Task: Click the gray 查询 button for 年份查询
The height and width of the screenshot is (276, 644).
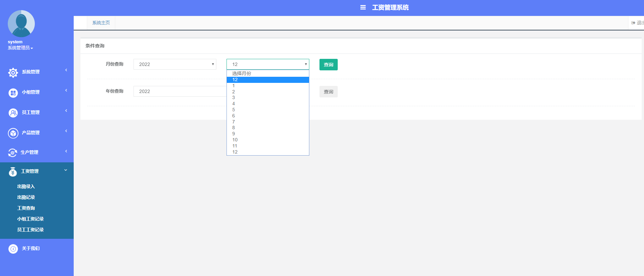Action: click(x=329, y=92)
